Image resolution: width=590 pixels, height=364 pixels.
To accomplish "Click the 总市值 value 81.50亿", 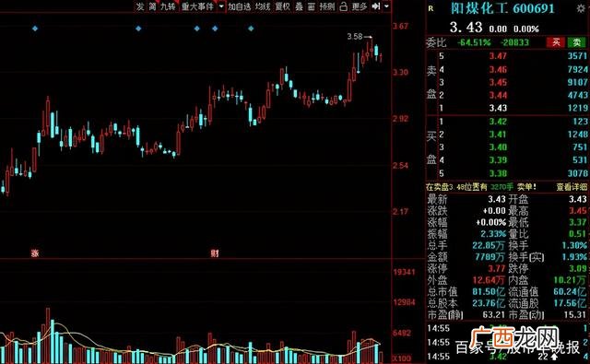I will (x=490, y=292).
